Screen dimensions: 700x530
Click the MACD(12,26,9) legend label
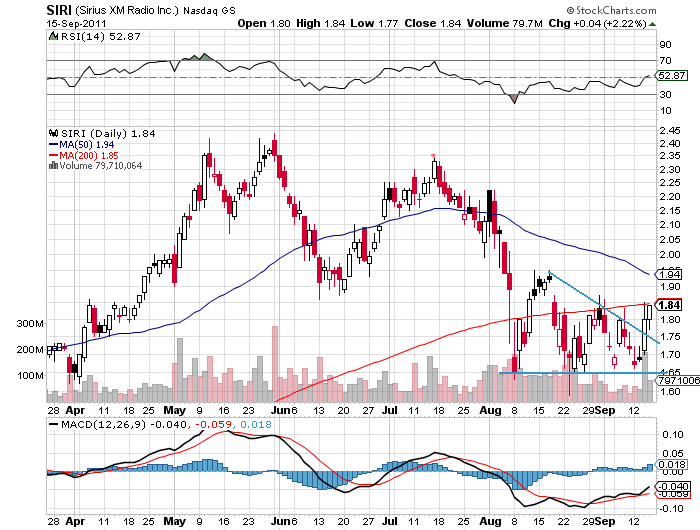point(104,424)
